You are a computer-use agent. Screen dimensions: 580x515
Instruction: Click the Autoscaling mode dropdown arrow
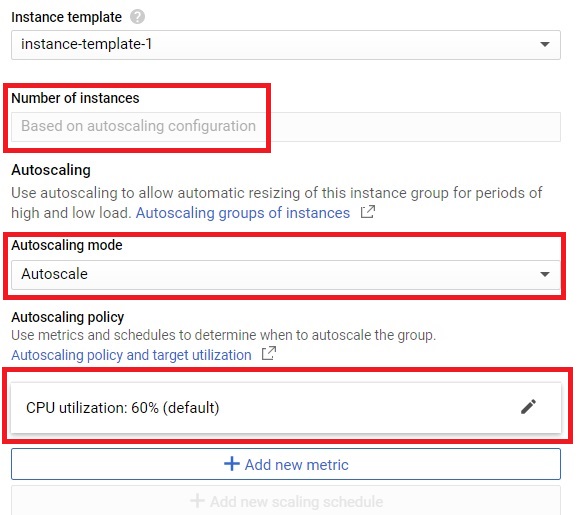click(544, 275)
